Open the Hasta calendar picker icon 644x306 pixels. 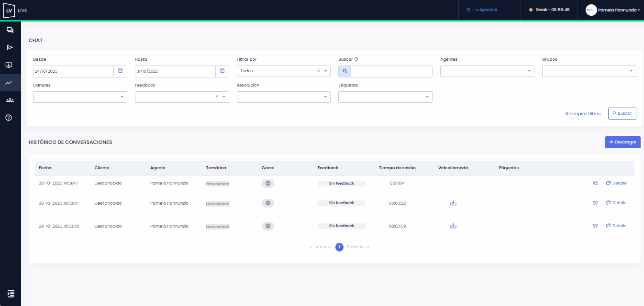tap(222, 71)
